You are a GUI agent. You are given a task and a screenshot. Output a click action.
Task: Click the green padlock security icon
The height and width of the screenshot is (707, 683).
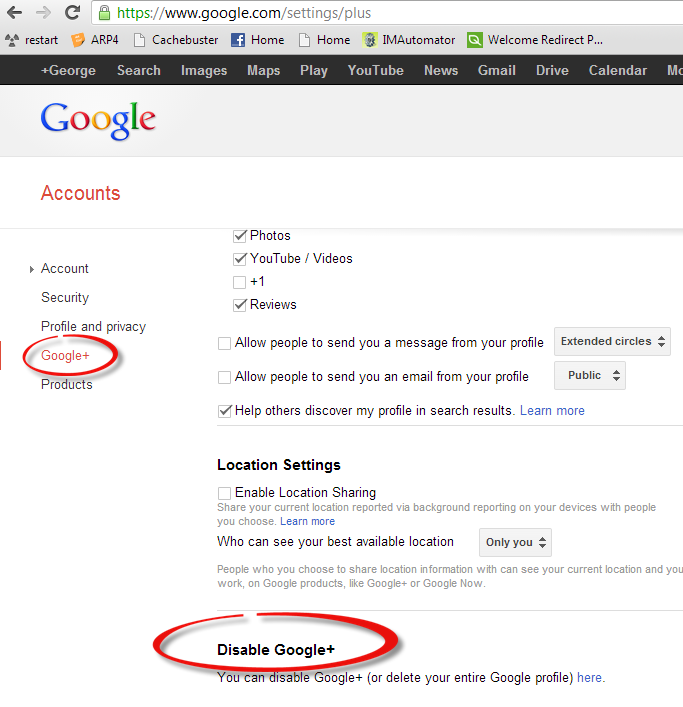point(104,13)
